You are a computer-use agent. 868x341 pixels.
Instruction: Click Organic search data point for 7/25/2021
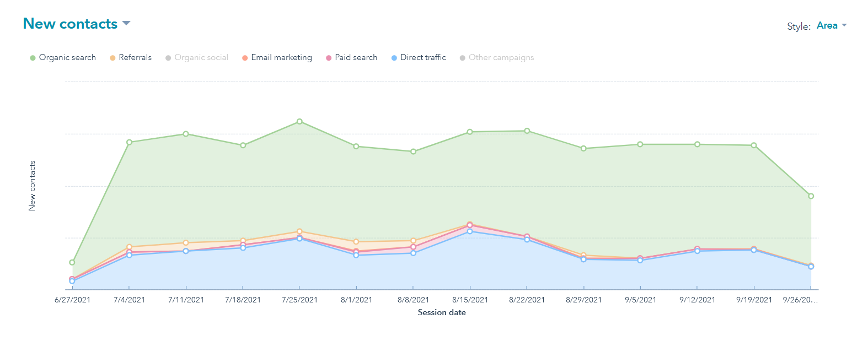click(x=299, y=121)
